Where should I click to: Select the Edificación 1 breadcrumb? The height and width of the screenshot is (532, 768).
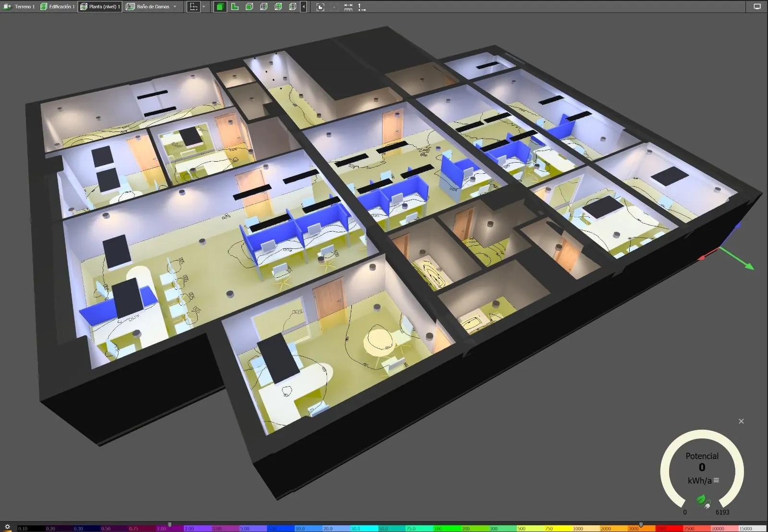click(x=57, y=7)
